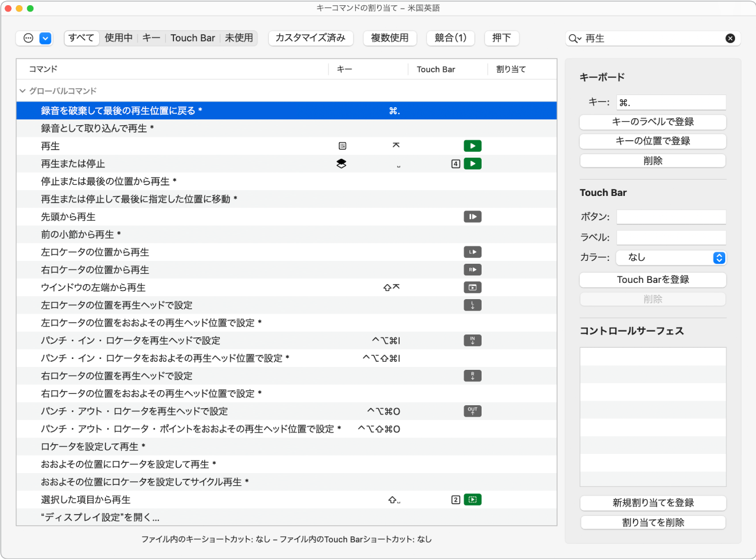The image size is (756, 560).
Task: Click the L-play icon for 左ロケータの位置から再生
Action: click(x=472, y=252)
